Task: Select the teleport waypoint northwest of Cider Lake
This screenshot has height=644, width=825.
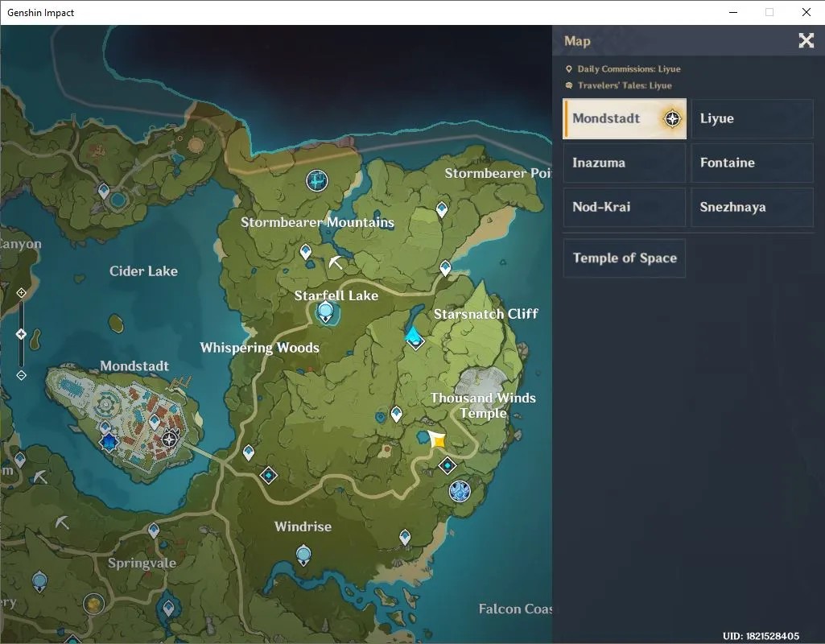Action: 104,191
